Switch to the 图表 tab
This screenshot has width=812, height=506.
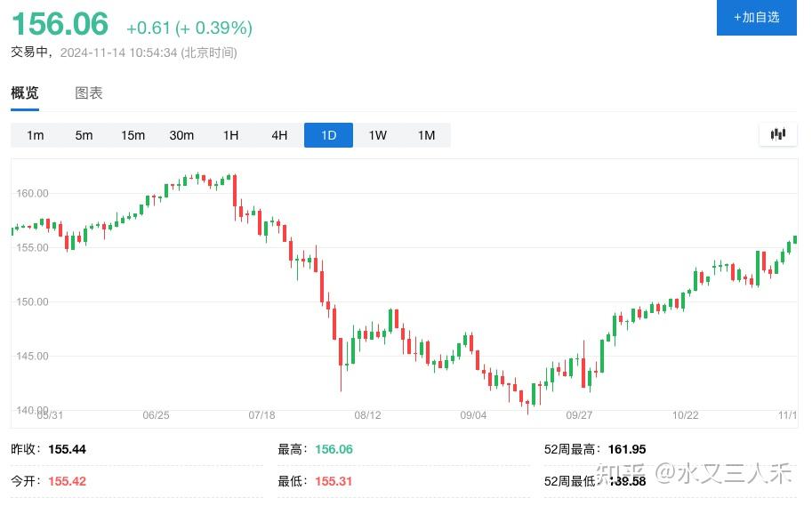[x=89, y=92]
